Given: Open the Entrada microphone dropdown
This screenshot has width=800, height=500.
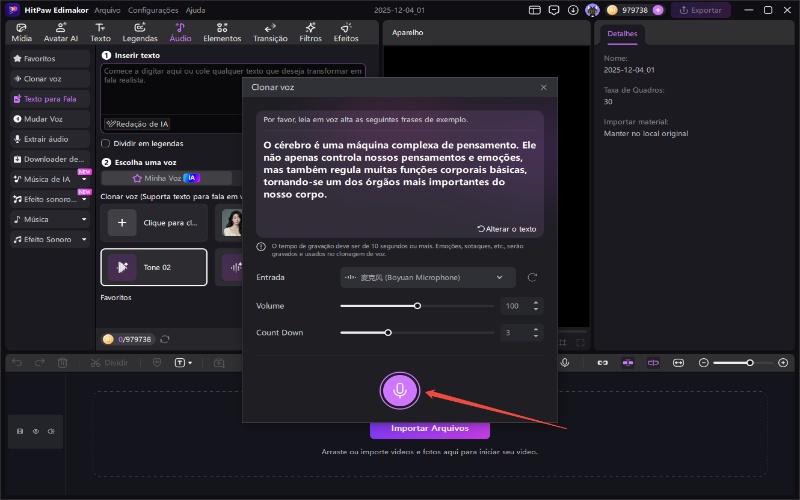Looking at the screenshot, I should point(427,277).
